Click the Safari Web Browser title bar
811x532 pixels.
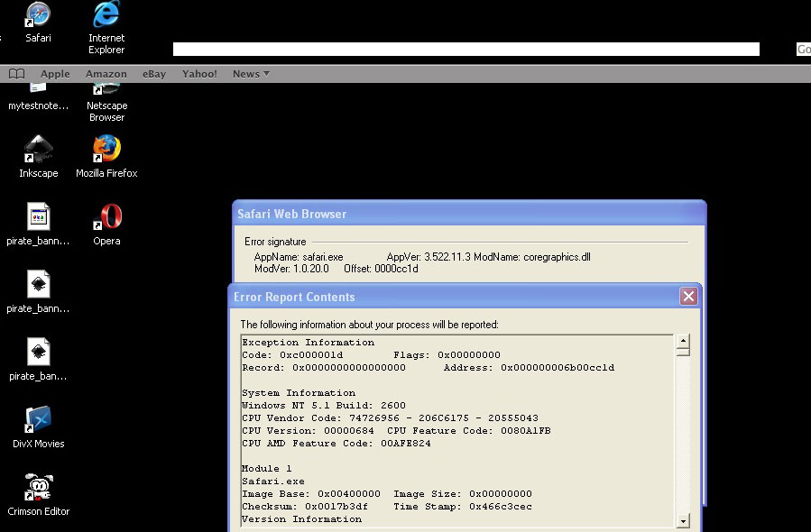pyautogui.click(x=469, y=214)
